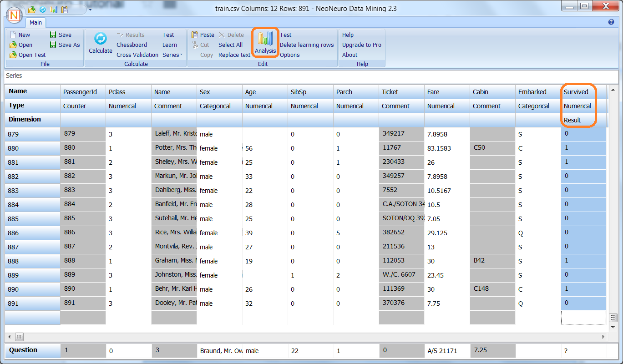623x364 pixels.
Task: Click the Categorical type cell under Sex
Action: [219, 106]
